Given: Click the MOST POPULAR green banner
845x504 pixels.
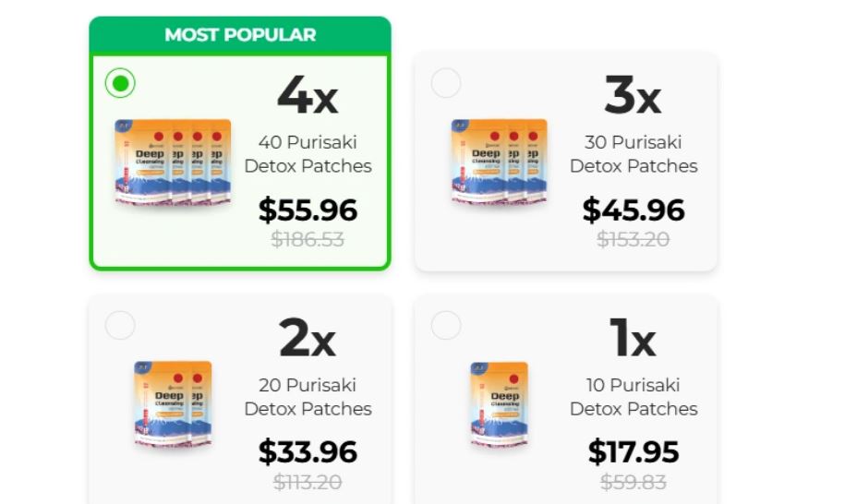Looking at the screenshot, I should pos(240,35).
